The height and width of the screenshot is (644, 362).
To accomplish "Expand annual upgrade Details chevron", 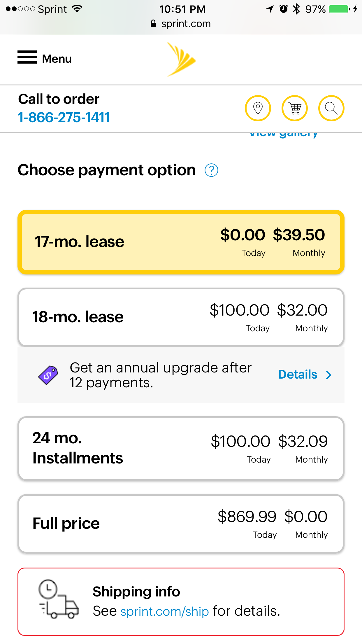I will point(329,375).
